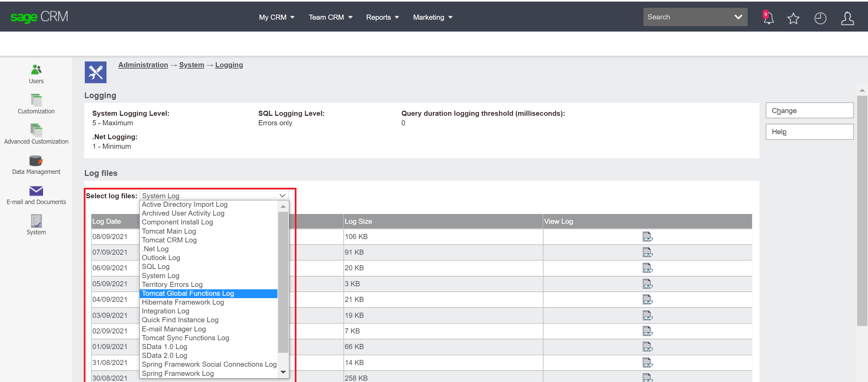This screenshot has width=868, height=382.
Task: Click the favorites star icon
Action: (x=793, y=18)
